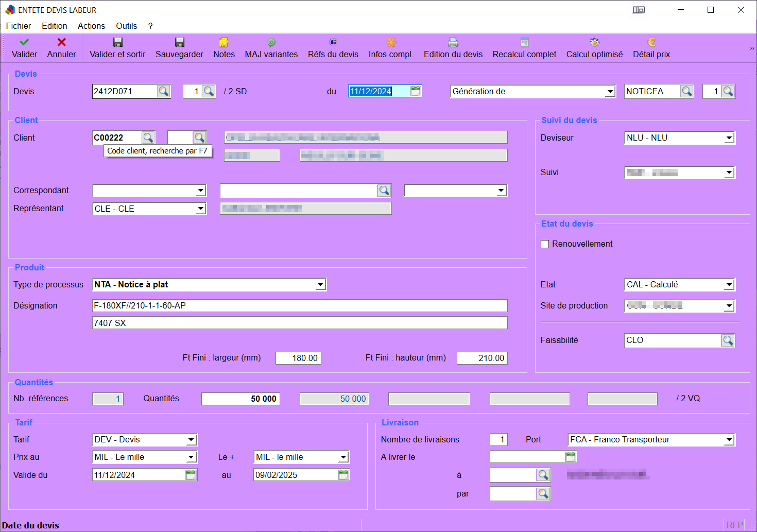The image size is (757, 532).
Task: Open the Outils menu
Action: click(126, 26)
